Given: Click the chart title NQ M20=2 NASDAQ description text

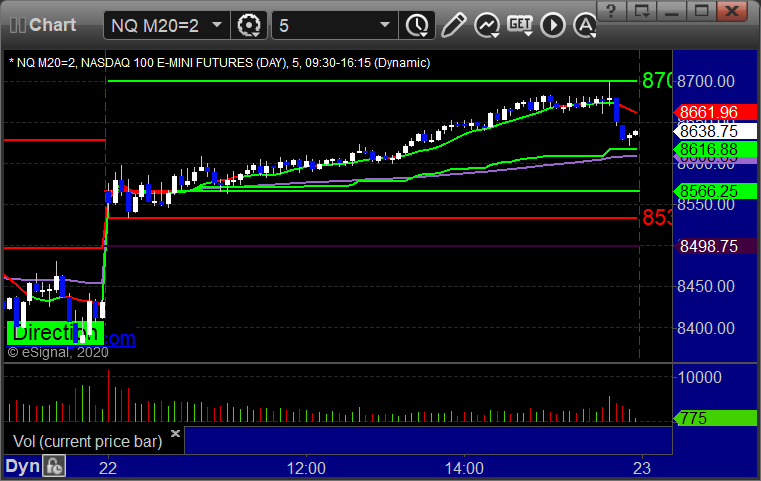Looking at the screenshot, I should 220,63.
